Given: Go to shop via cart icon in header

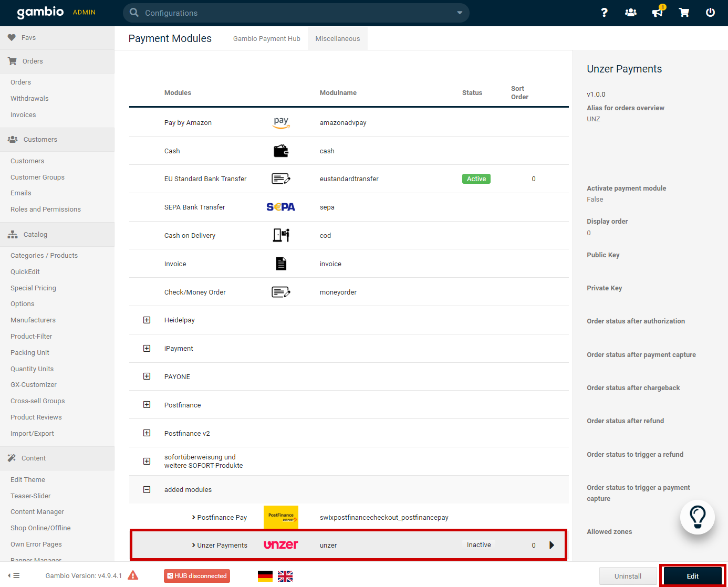Looking at the screenshot, I should pos(684,13).
